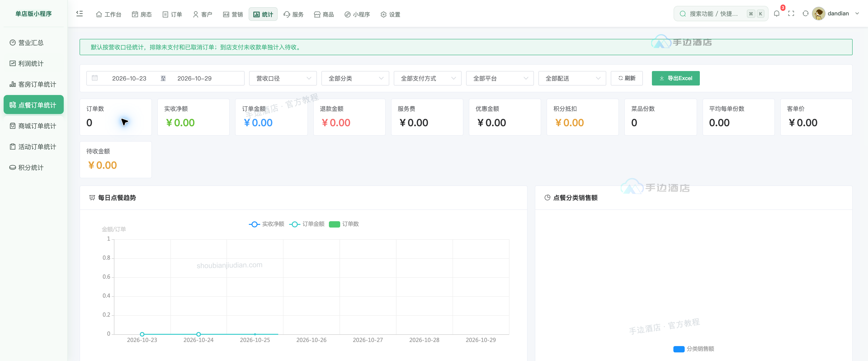Viewport: 868px width, 361px height.
Task: Open the notification bell
Action: click(x=776, y=14)
